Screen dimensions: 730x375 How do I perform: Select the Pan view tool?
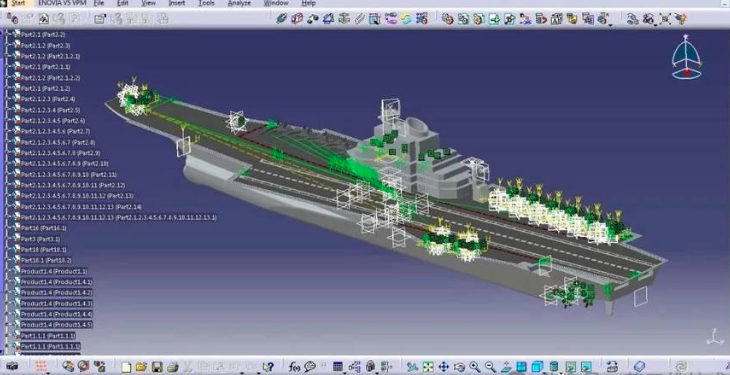click(443, 367)
